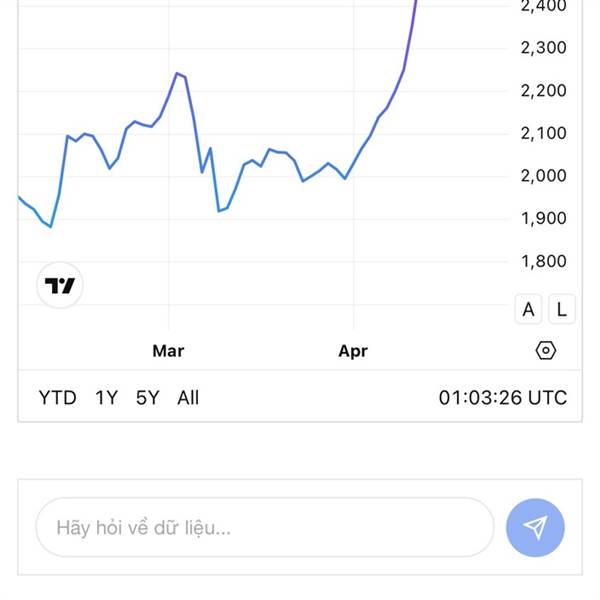
Task: Select the YTD time range
Action: coord(57,398)
